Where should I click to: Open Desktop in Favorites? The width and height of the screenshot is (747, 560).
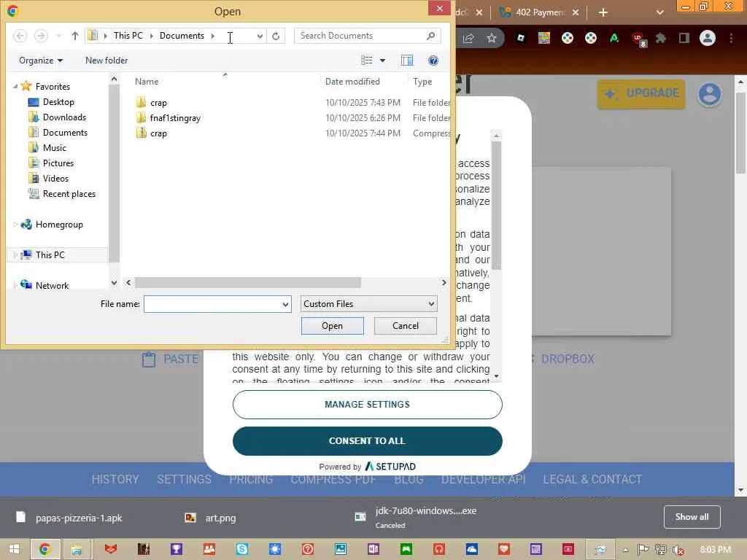pyautogui.click(x=58, y=102)
